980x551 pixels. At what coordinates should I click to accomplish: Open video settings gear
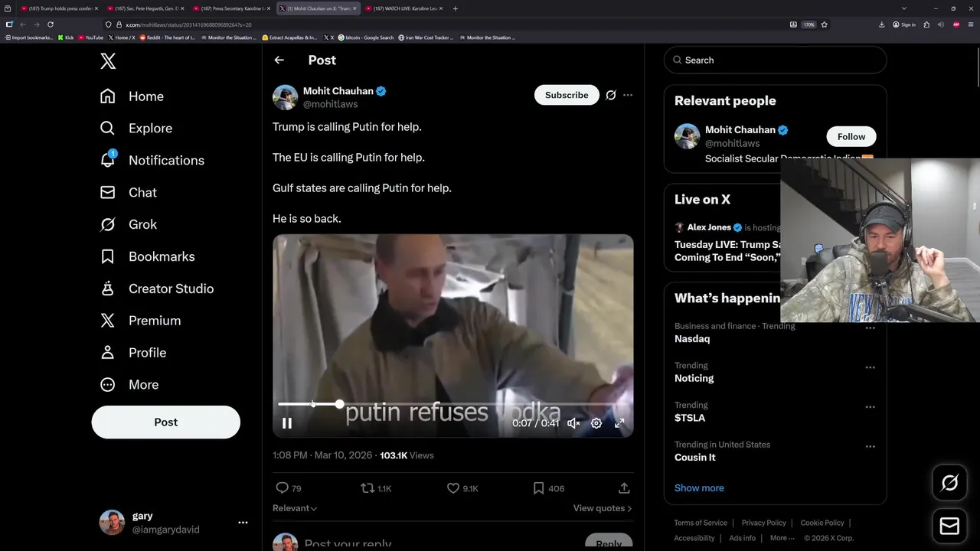(x=596, y=423)
